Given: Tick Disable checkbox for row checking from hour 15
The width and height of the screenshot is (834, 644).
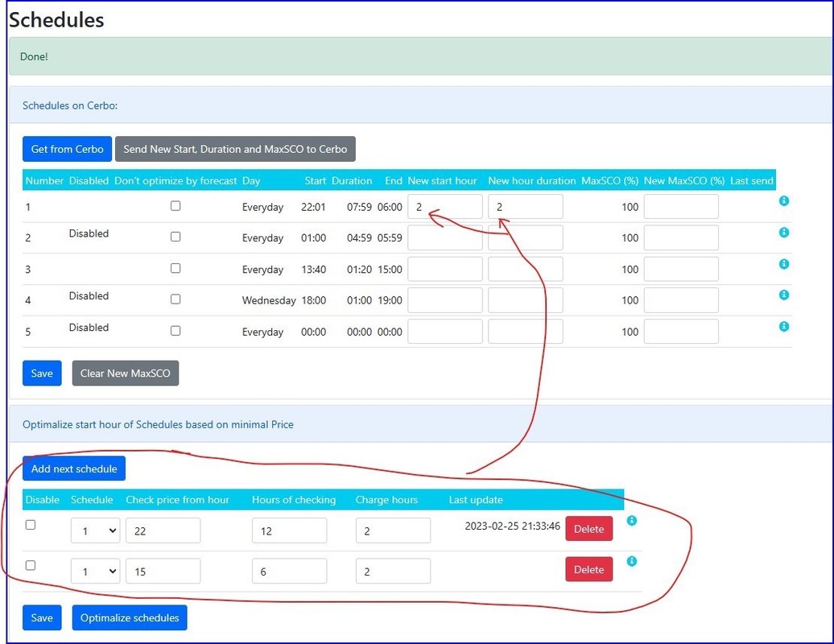Looking at the screenshot, I should tap(31, 566).
